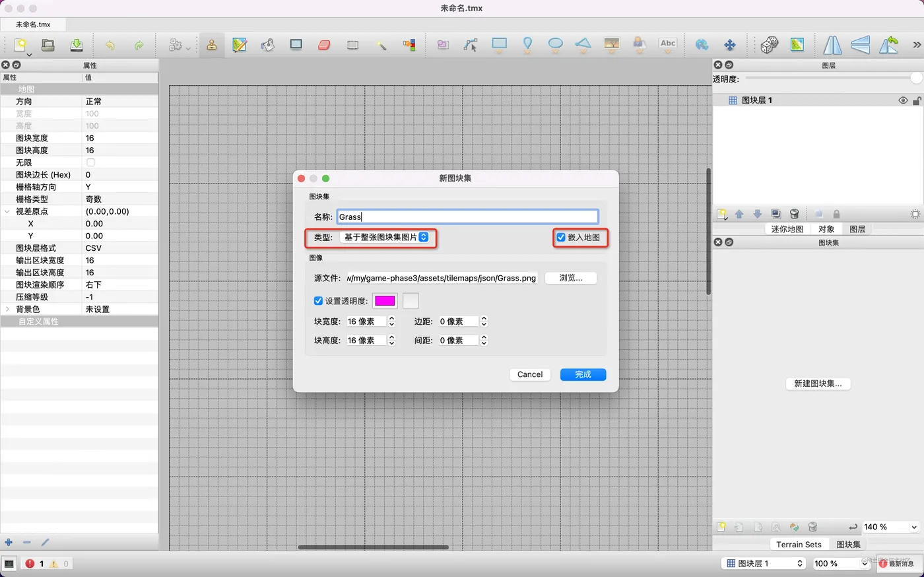Open a file with the folder icon
Image resolution: width=924 pixels, height=577 pixels.
[48, 44]
